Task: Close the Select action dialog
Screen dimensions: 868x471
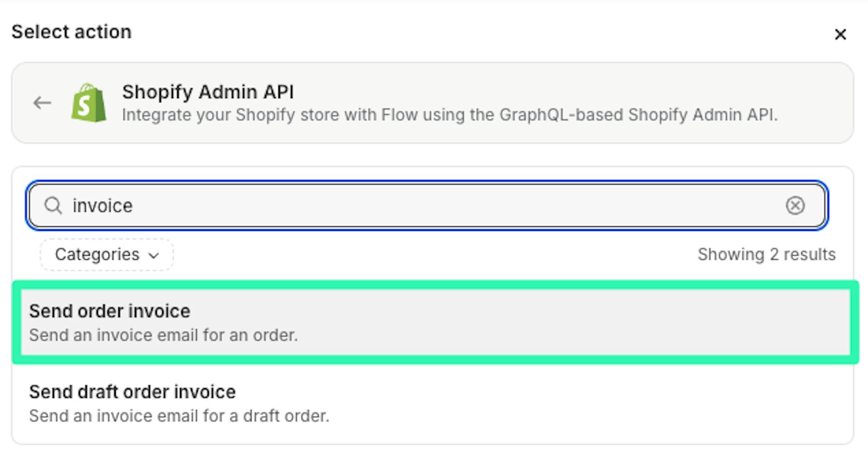Action: tap(840, 34)
